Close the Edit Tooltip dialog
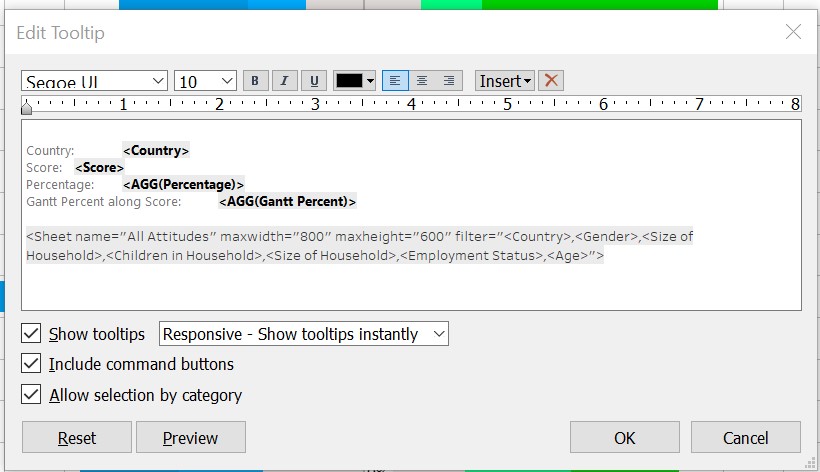The image size is (820, 472). tap(793, 32)
